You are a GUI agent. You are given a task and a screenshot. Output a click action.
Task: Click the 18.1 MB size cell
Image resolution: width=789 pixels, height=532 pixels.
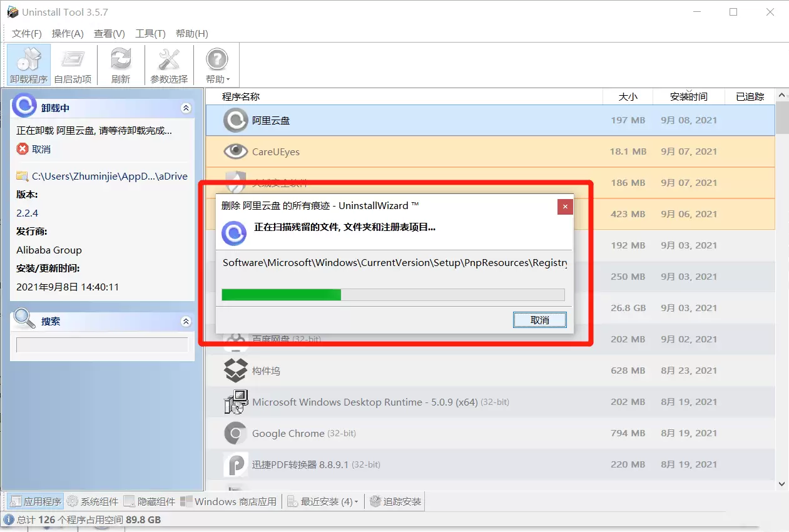[628, 151]
